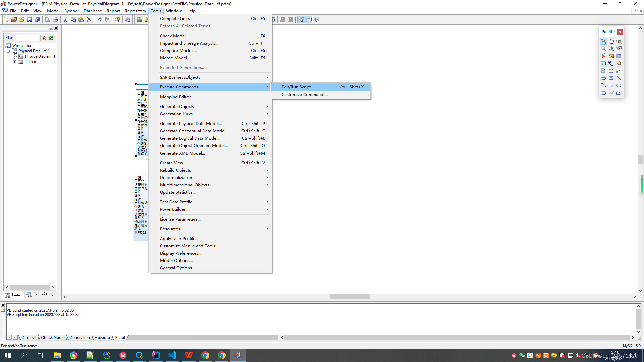Open Visual Studio Code from the taskbar
This screenshot has width=644, height=362.
(172, 355)
